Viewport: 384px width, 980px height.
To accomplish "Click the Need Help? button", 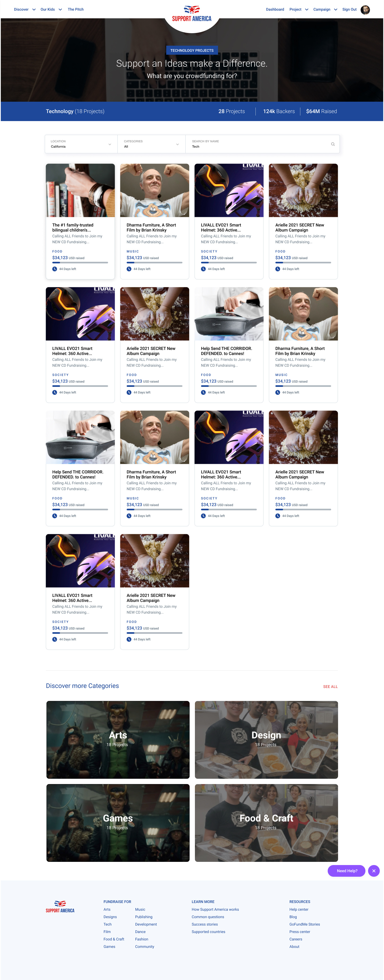I will [x=347, y=871].
